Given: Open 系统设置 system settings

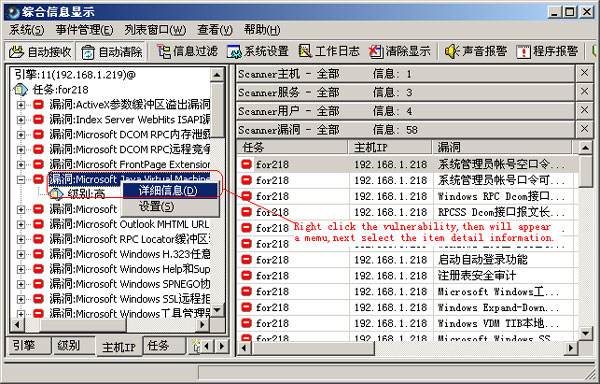Looking at the screenshot, I should tap(258, 52).
